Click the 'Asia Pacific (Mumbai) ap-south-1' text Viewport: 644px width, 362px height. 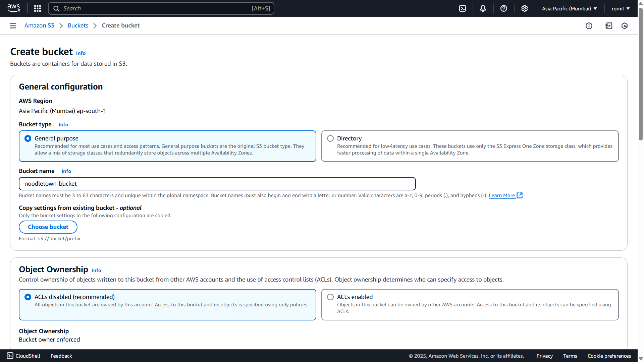click(62, 111)
